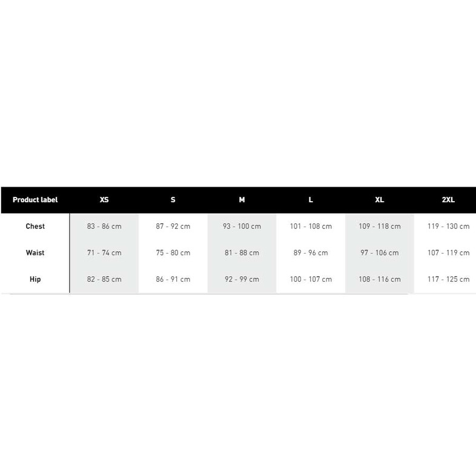Image resolution: width=476 pixels, height=476 pixels.
Task: Click the XL size column header
Action: 380,199
